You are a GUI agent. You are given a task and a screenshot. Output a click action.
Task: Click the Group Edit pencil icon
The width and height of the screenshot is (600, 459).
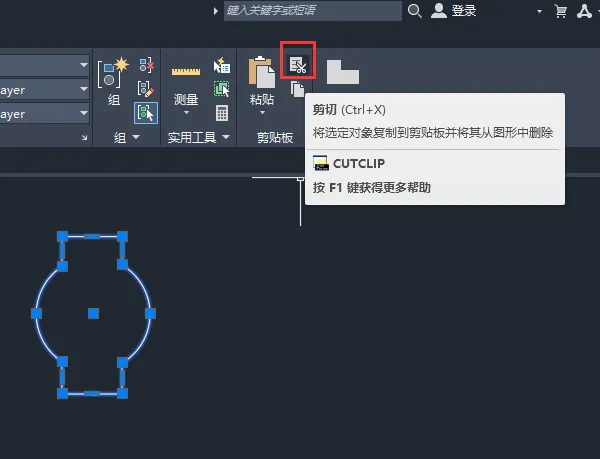[145, 89]
